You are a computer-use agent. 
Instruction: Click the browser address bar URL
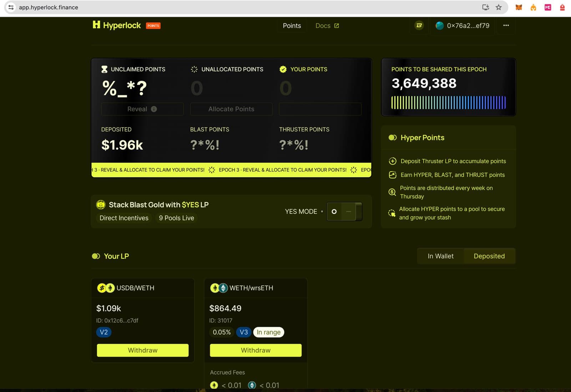pos(49,7)
